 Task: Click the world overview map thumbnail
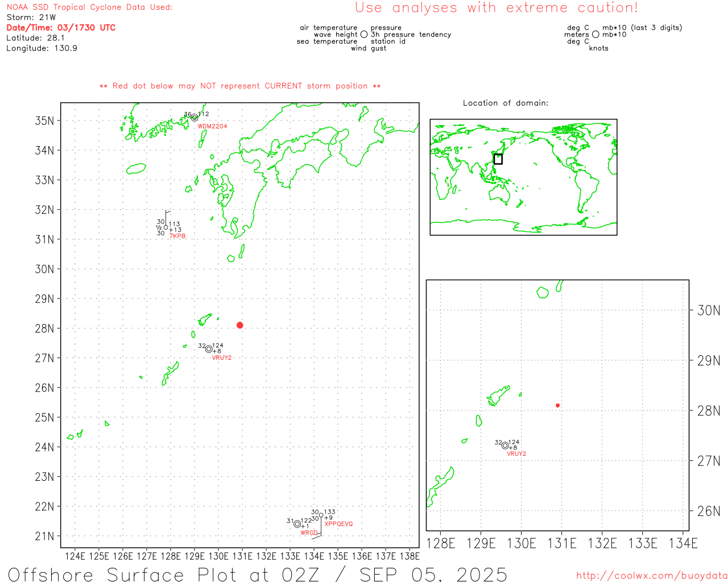(523, 177)
